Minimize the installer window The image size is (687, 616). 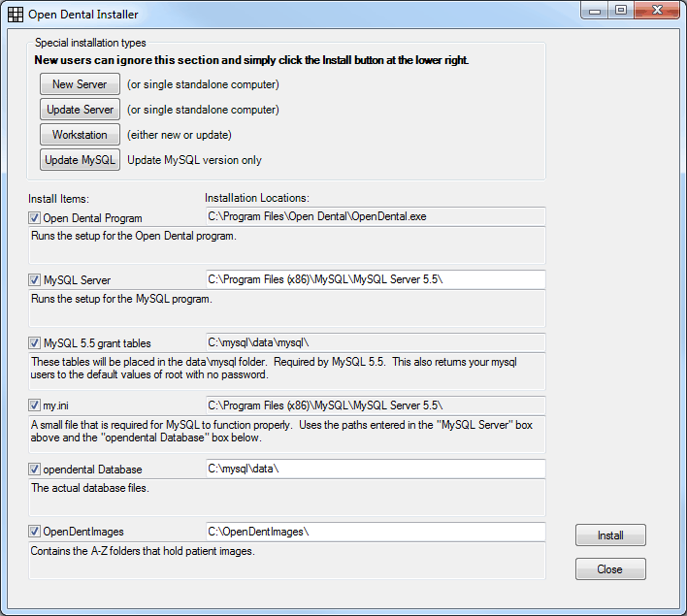pyautogui.click(x=595, y=11)
